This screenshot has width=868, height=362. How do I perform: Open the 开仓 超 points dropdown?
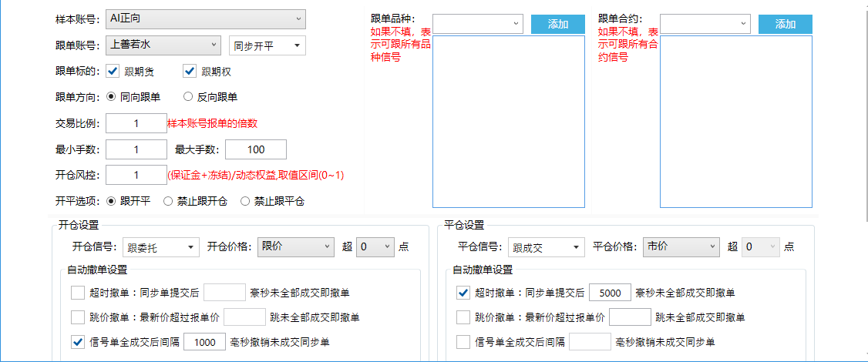[x=375, y=247]
